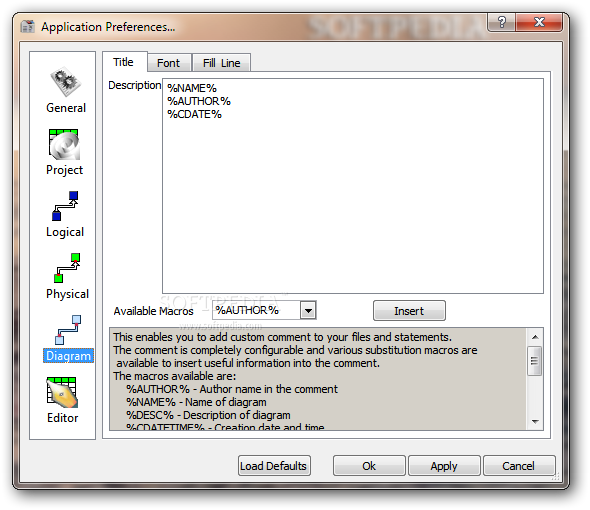Click the Insert macro button
This screenshot has height=510, width=590.
pyautogui.click(x=409, y=311)
